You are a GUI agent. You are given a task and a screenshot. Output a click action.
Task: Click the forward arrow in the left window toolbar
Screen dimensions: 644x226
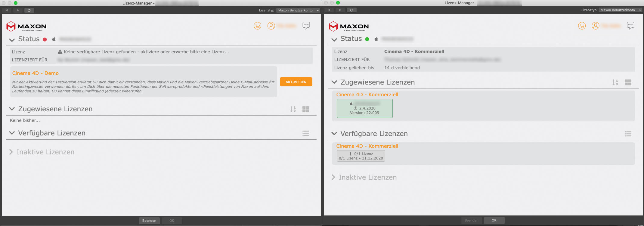click(x=18, y=10)
